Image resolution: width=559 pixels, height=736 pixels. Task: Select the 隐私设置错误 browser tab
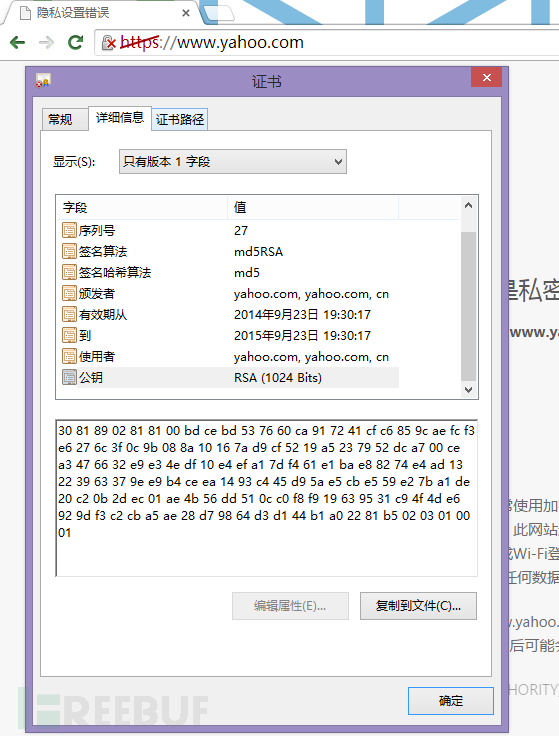coord(101,13)
